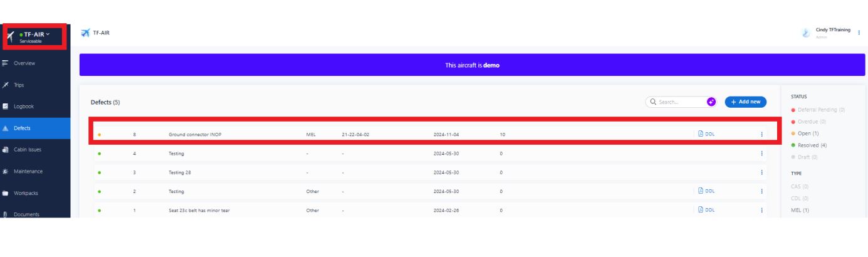
Task: Click the demo aircraft banner
Action: point(472,65)
